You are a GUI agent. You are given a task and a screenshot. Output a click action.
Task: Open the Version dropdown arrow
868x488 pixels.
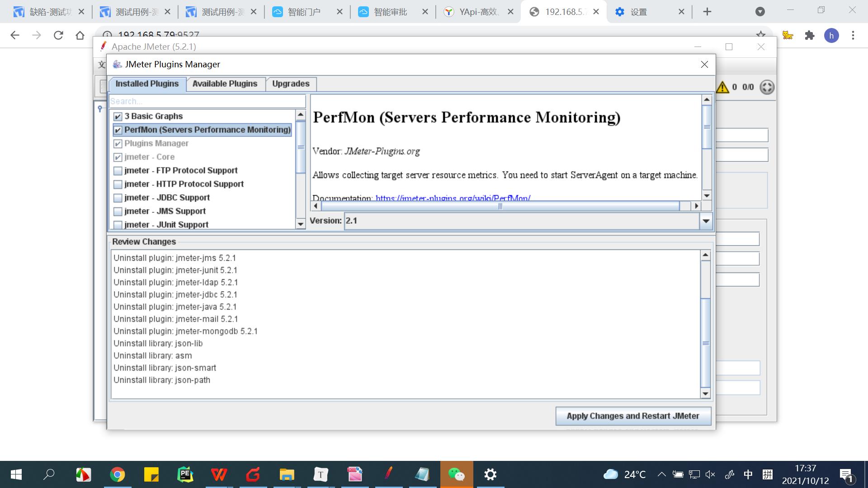706,221
